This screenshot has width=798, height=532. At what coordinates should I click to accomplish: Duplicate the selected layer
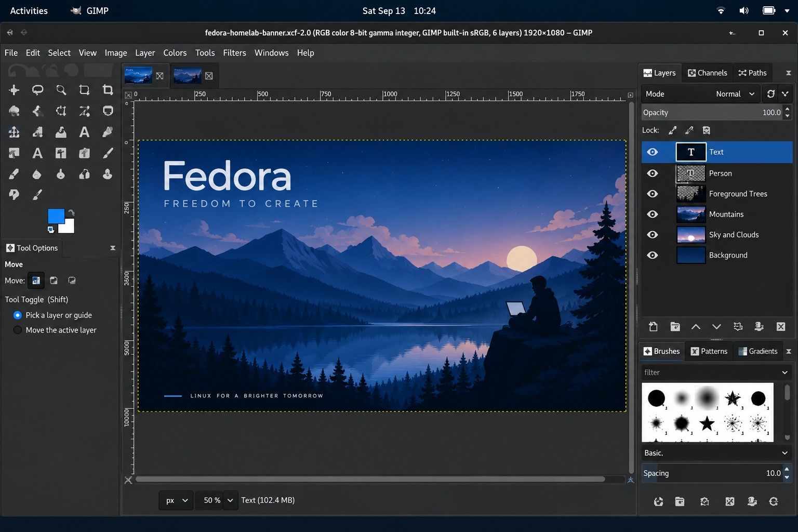coord(738,326)
